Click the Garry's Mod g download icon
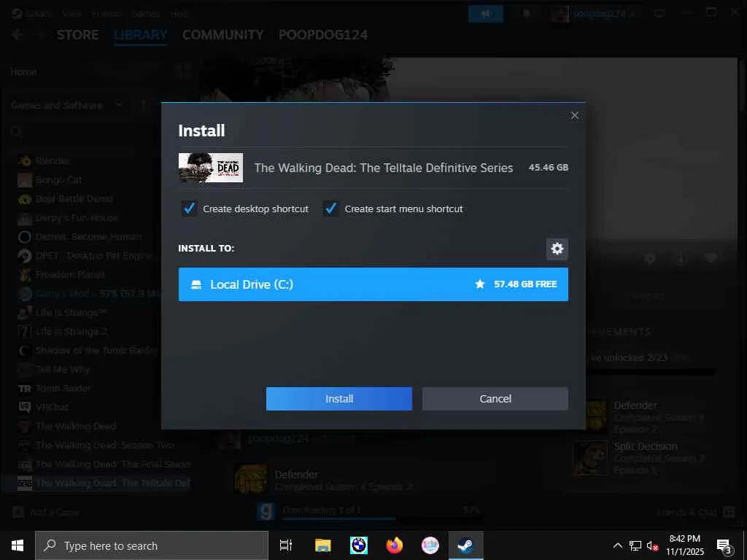Image resolution: width=747 pixels, height=560 pixels. click(266, 512)
